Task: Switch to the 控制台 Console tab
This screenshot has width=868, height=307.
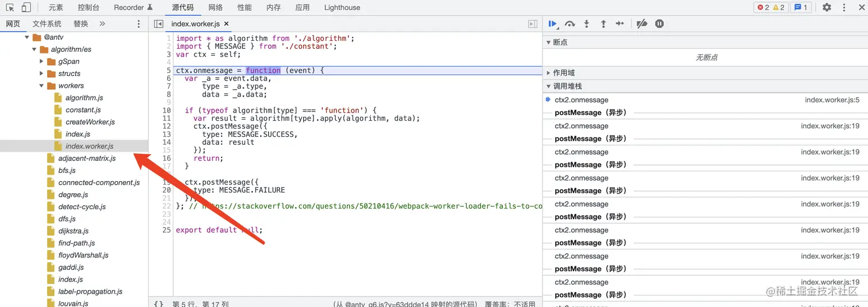Action: click(88, 7)
